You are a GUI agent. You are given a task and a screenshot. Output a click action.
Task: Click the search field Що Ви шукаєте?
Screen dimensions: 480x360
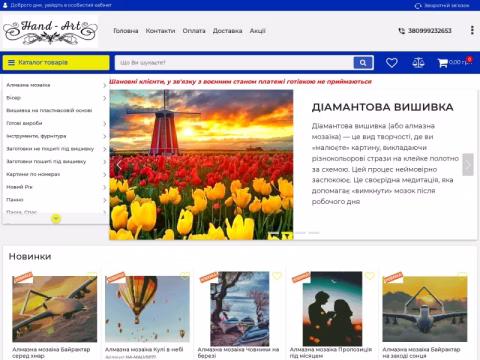[234, 63]
